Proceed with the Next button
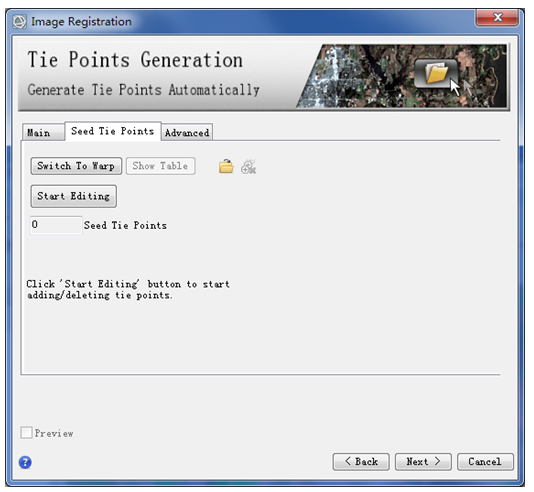534x492 pixels. click(423, 462)
